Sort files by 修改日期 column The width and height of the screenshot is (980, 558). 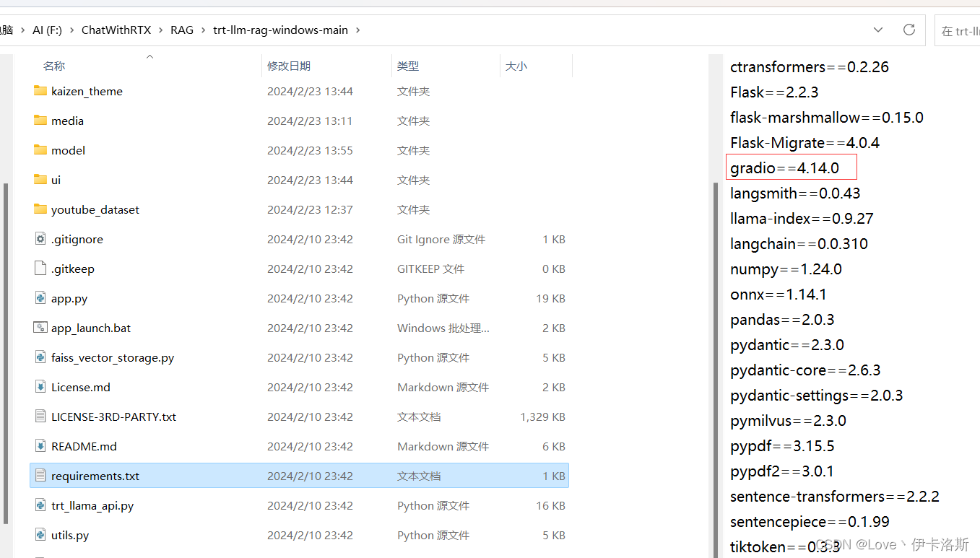289,66
